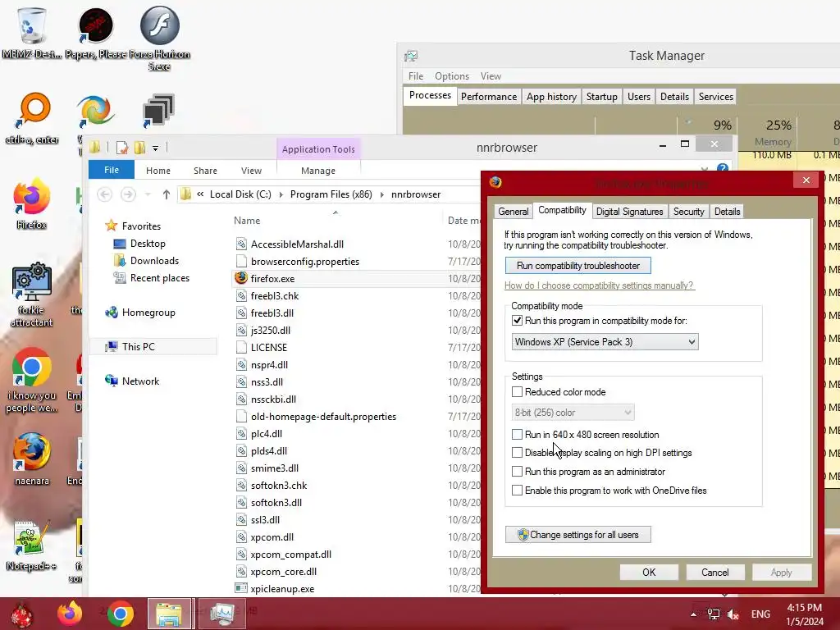Screen dimensions: 840x630
Task: Click the Firefox taskbar icon
Action: tap(70, 614)
